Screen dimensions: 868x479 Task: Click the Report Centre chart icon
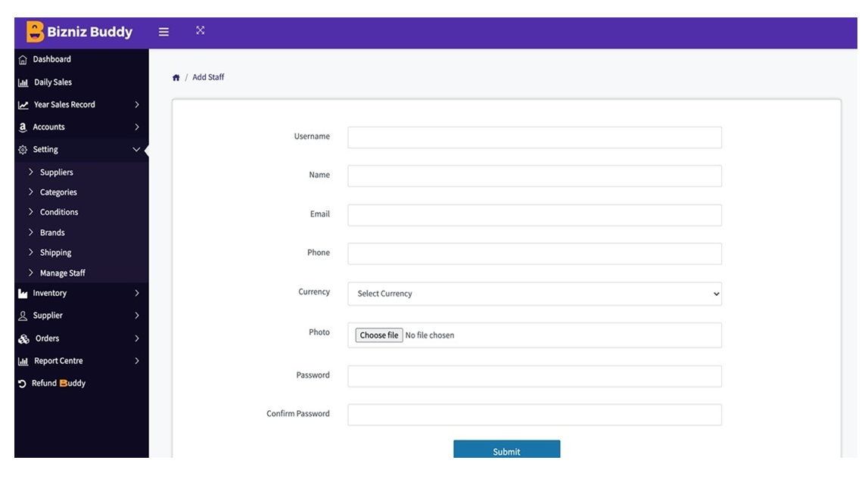point(23,361)
